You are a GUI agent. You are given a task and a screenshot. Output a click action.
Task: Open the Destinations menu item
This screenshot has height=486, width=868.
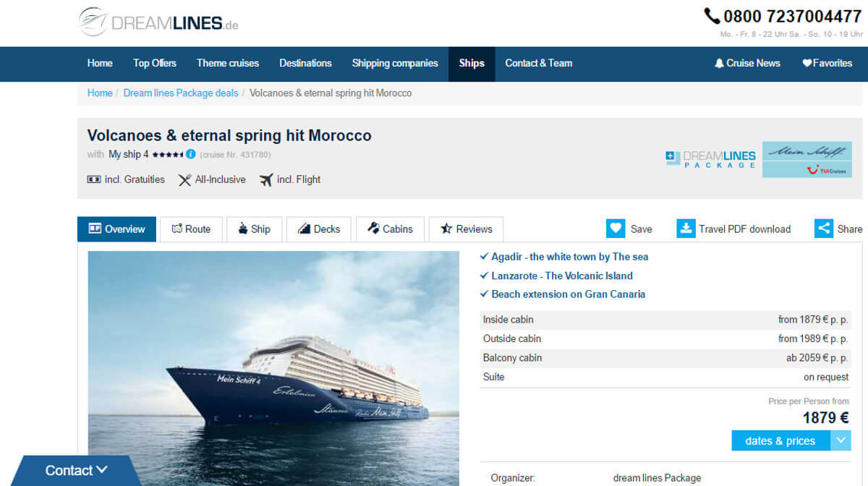tap(305, 64)
